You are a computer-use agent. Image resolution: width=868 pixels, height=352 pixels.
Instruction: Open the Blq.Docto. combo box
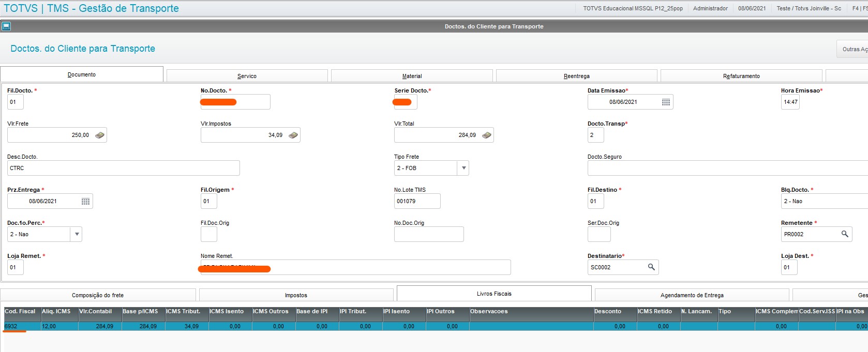[825, 201]
